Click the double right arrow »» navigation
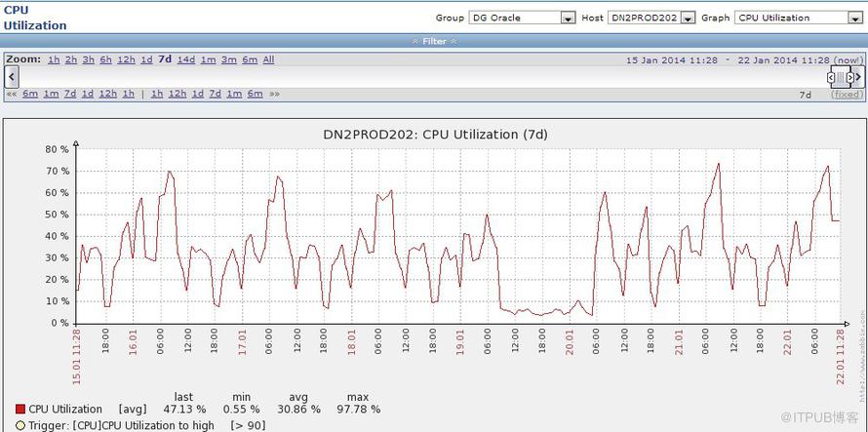The image size is (868, 432). (274, 95)
